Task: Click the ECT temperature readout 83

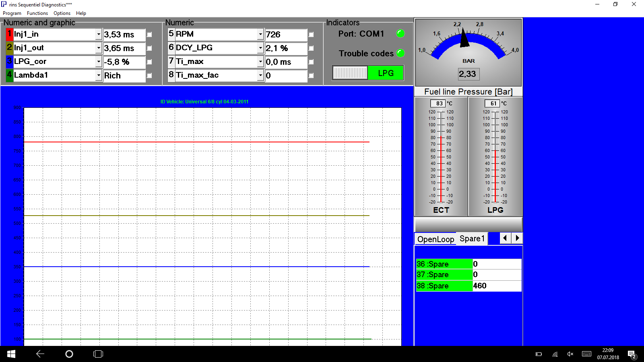Action: (x=438, y=103)
